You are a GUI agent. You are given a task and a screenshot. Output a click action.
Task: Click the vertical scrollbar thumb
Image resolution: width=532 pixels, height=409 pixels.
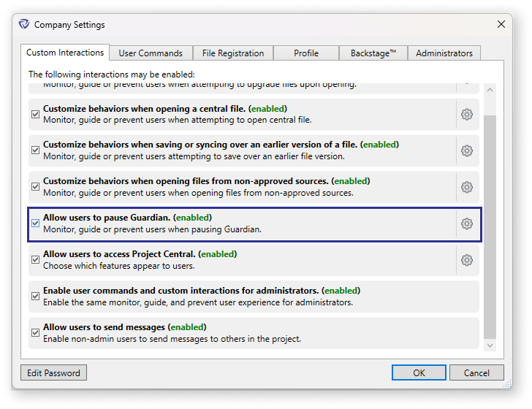tap(490, 227)
